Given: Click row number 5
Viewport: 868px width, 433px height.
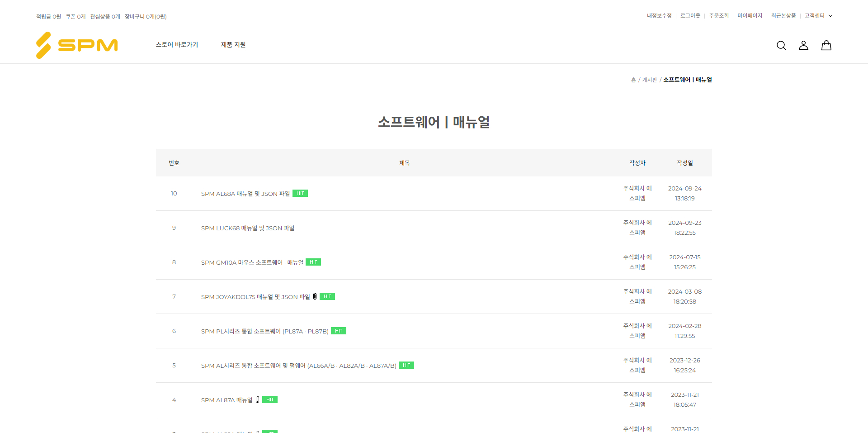Looking at the screenshot, I should 174,365.
